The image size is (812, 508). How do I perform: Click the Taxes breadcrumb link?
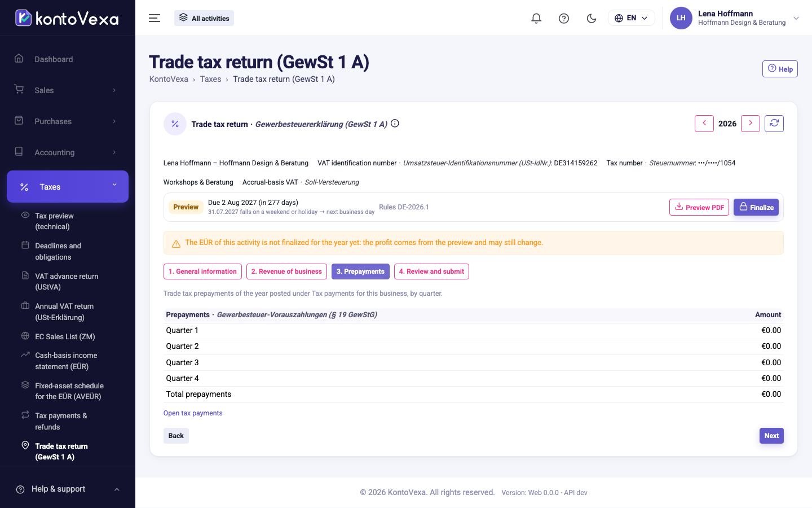coord(210,79)
